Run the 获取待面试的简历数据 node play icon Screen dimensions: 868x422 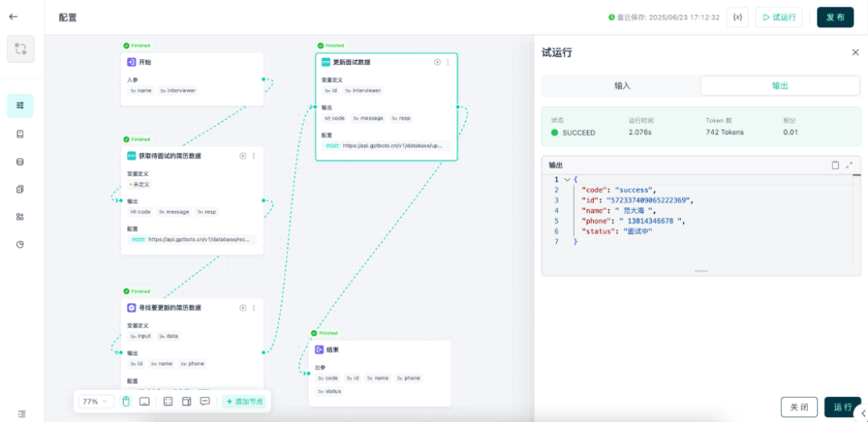point(243,156)
